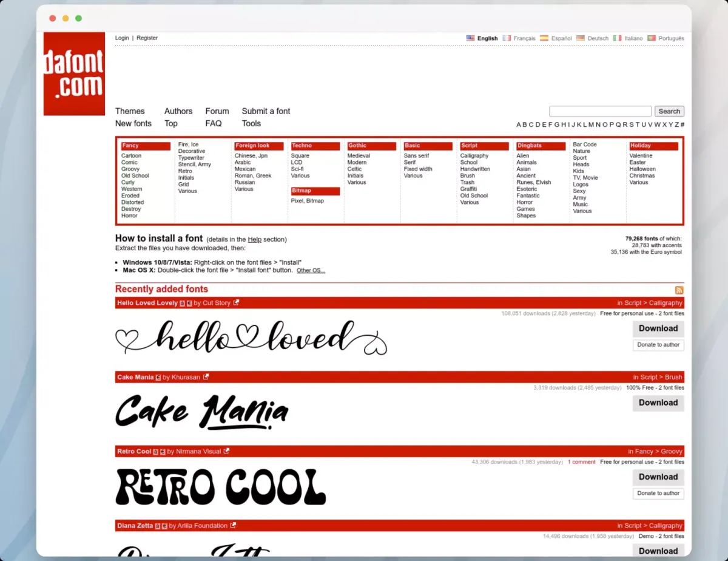Download the Cake Mania font
The image size is (728, 561).
coord(658,403)
